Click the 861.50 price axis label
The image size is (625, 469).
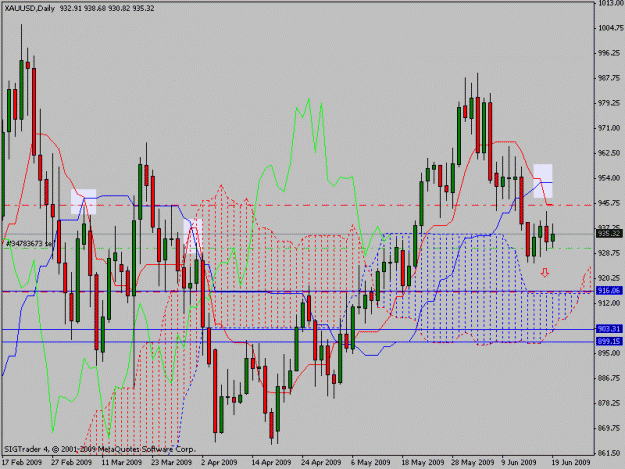610,453
